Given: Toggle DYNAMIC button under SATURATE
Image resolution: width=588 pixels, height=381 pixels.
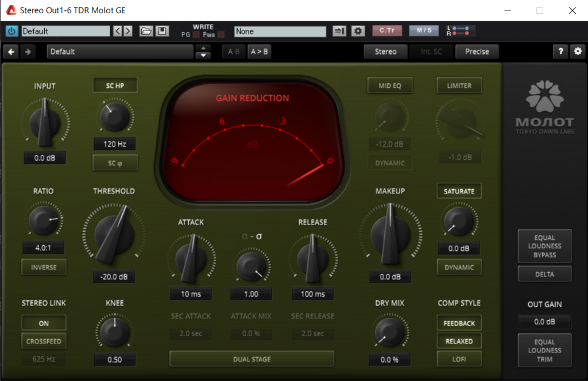Looking at the screenshot, I should pos(459,267).
